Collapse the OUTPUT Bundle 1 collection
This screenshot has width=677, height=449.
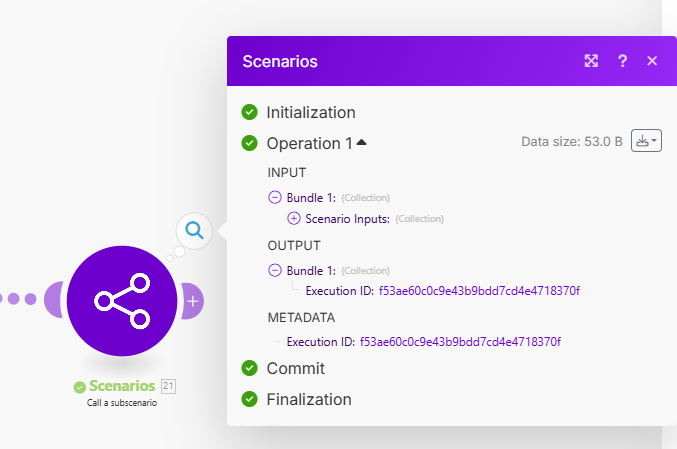275,270
